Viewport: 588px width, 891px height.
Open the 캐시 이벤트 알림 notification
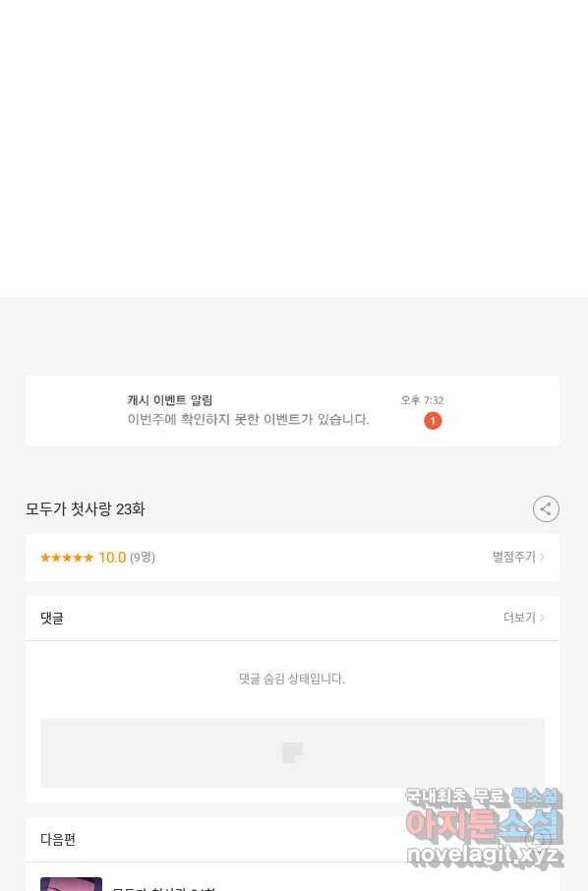click(293, 411)
